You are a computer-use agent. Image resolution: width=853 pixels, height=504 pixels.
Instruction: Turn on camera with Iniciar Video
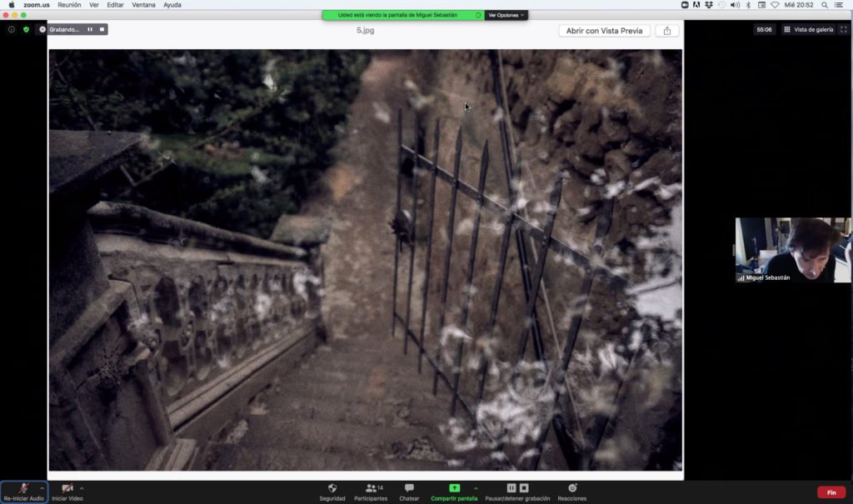click(67, 488)
